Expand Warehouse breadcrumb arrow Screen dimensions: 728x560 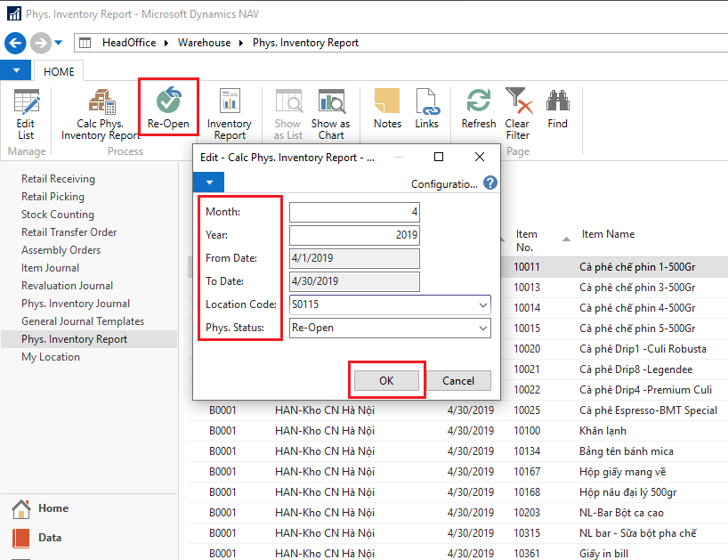tap(241, 44)
